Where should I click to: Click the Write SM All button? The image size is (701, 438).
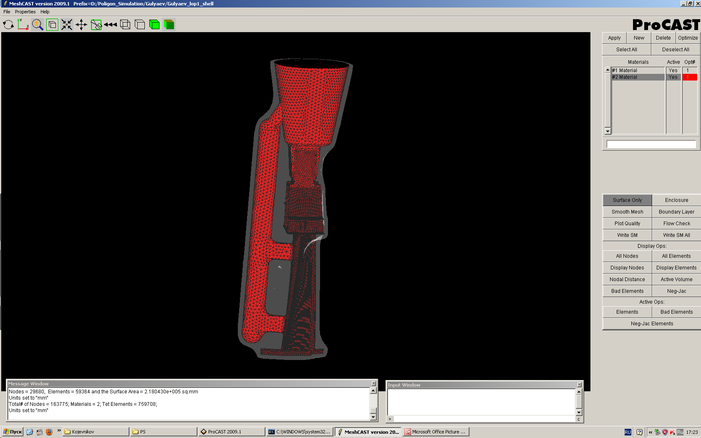tap(676, 235)
